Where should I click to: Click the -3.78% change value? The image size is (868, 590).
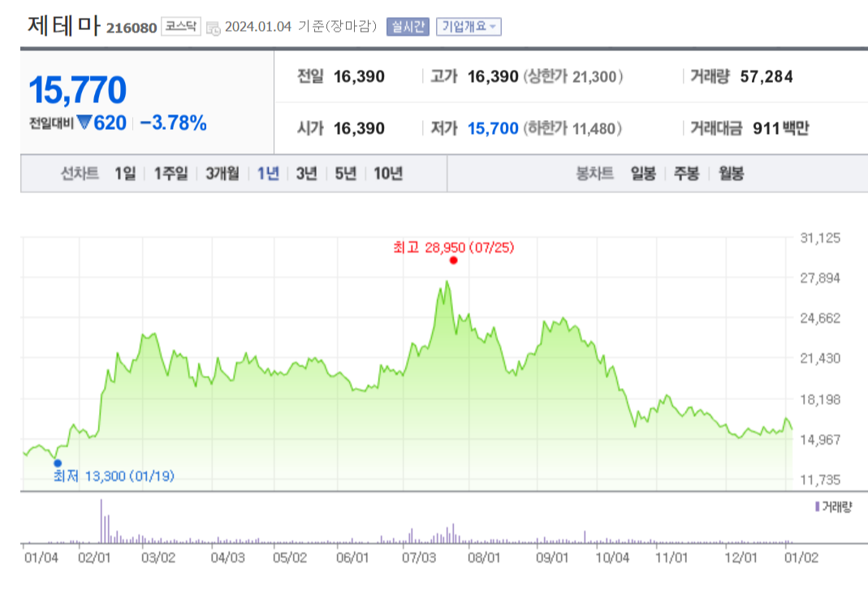173,123
